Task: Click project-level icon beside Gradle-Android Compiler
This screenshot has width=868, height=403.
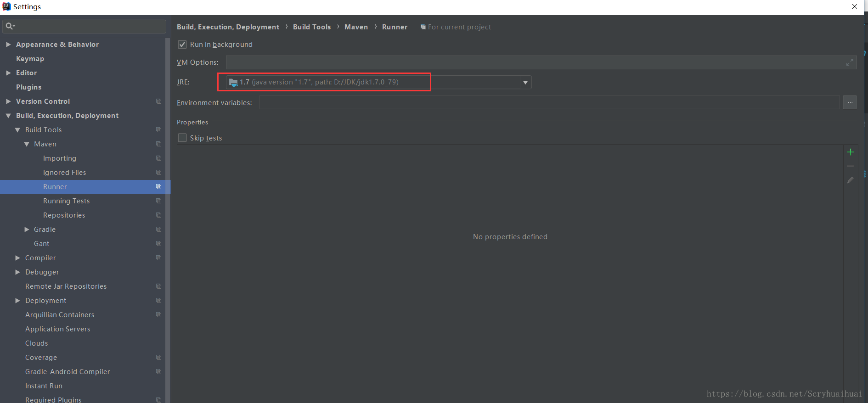Action: pyautogui.click(x=158, y=372)
